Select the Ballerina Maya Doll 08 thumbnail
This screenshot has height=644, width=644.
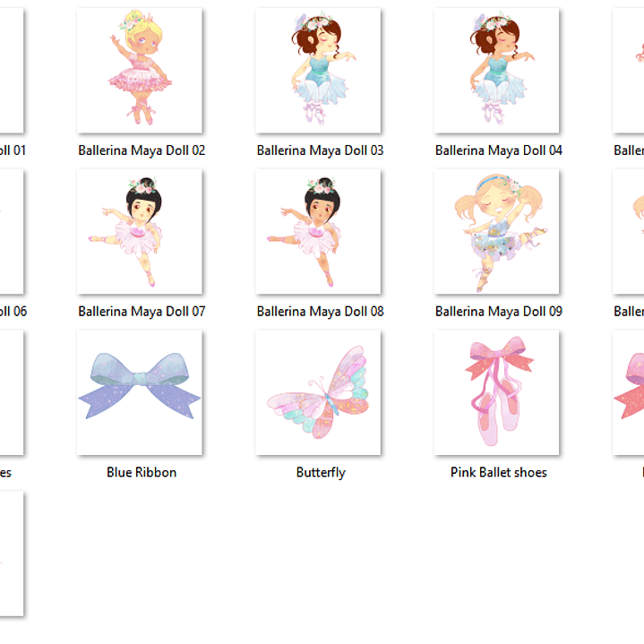click(x=318, y=232)
